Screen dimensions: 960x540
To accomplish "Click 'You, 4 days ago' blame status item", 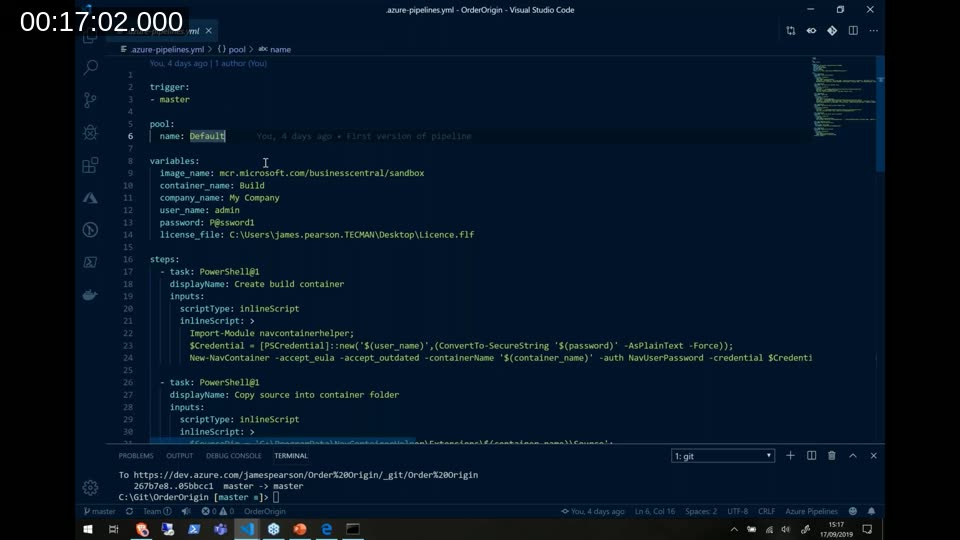I will 593,511.
